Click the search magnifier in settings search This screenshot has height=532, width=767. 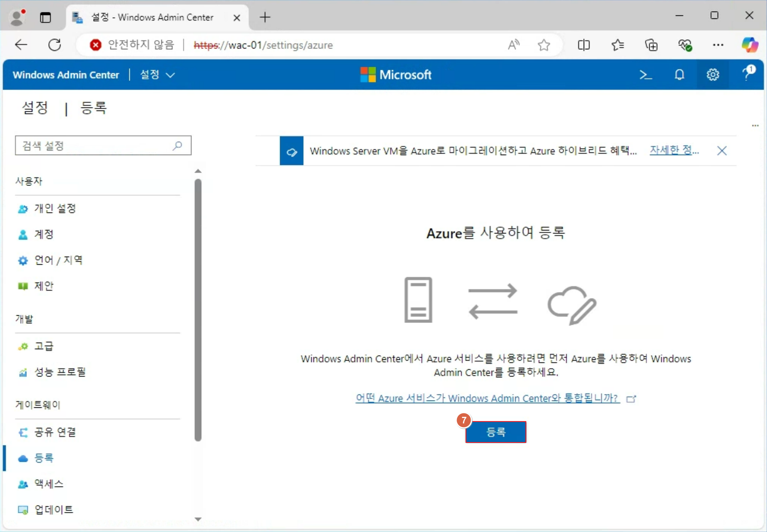tap(177, 146)
